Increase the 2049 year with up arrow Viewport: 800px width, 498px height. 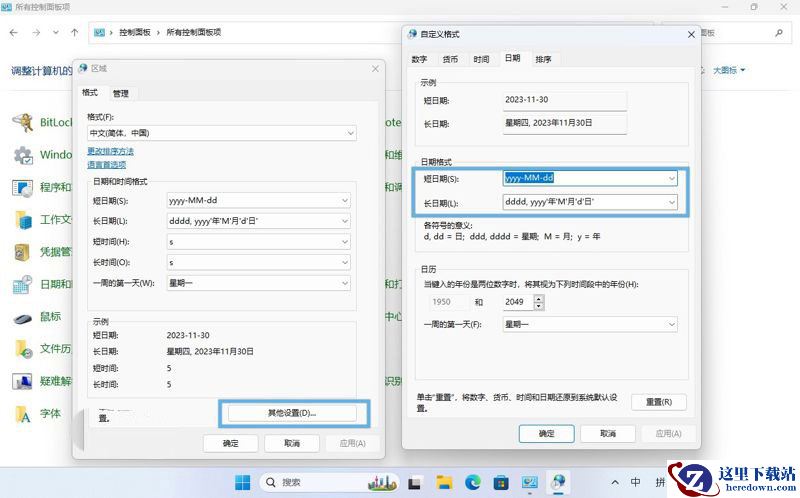pyautogui.click(x=539, y=298)
